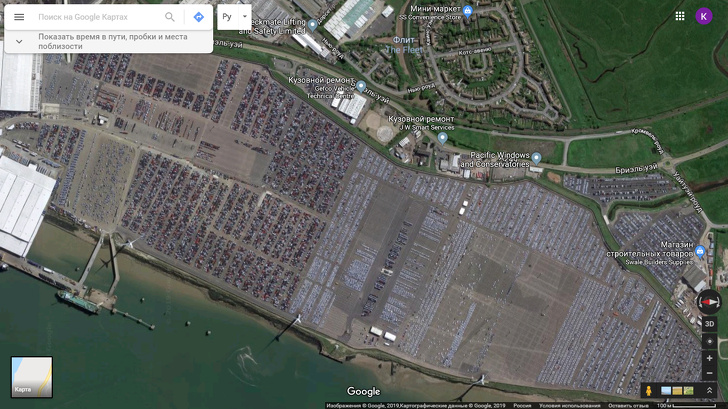
Task: Focus the Поиск на Google Картах field
Action: [98, 17]
